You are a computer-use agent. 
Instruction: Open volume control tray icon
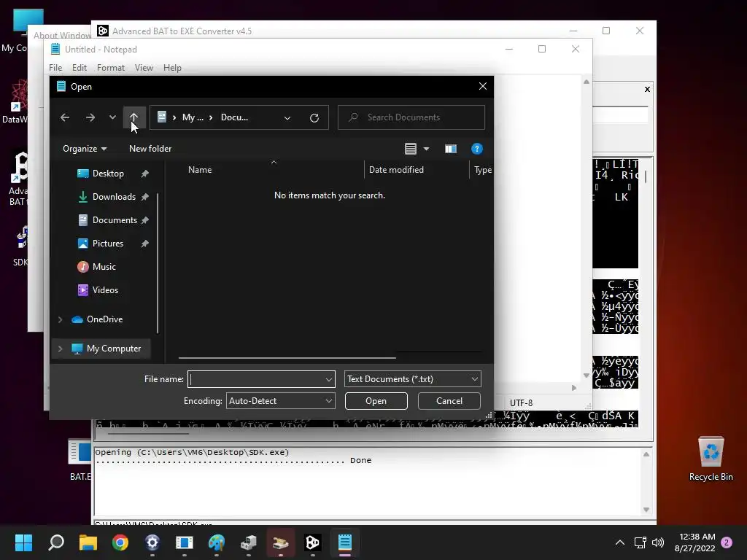pyautogui.click(x=658, y=542)
